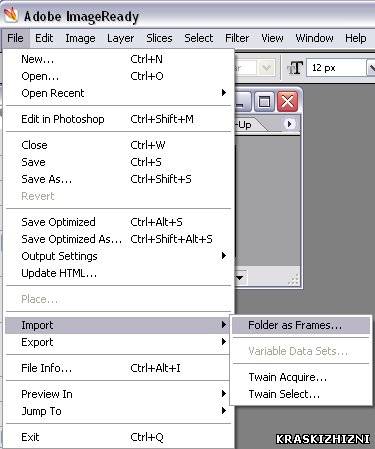Open the Filter menu
The height and width of the screenshot is (449, 375).
click(237, 38)
